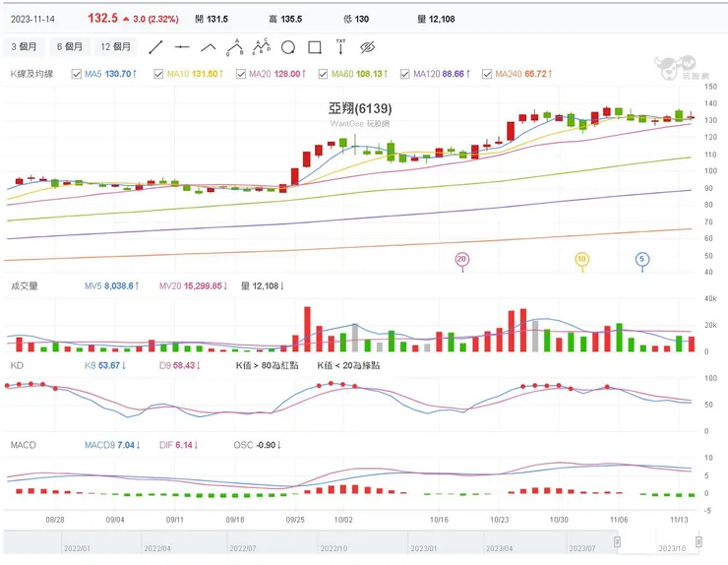
Task: Click the pink 20 marker on chart
Action: (462, 259)
